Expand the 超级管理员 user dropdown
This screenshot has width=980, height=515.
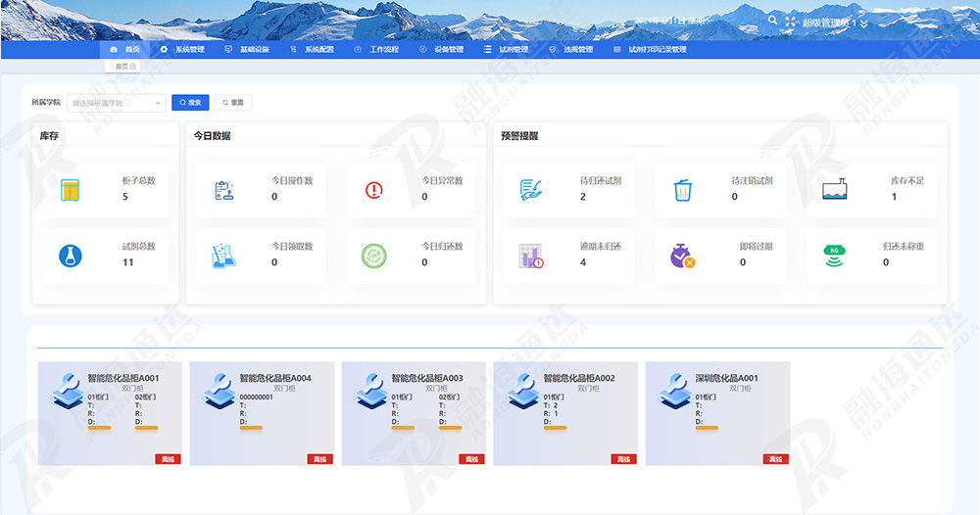pyautogui.click(x=835, y=23)
